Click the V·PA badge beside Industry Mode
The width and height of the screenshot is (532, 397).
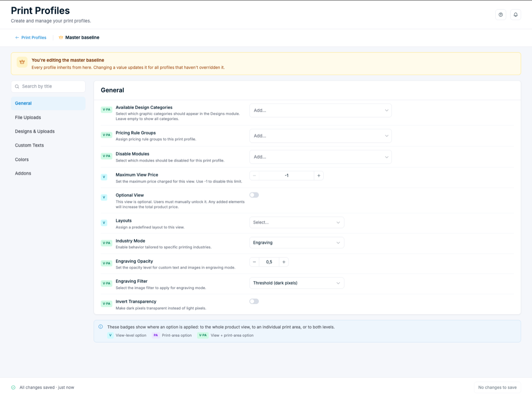[106, 243]
